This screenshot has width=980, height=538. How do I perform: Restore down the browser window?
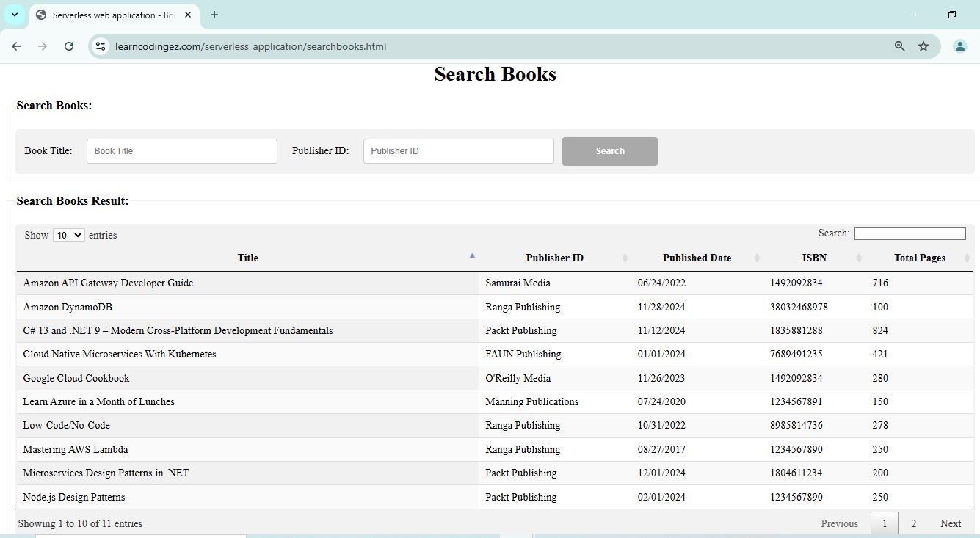coord(952,15)
